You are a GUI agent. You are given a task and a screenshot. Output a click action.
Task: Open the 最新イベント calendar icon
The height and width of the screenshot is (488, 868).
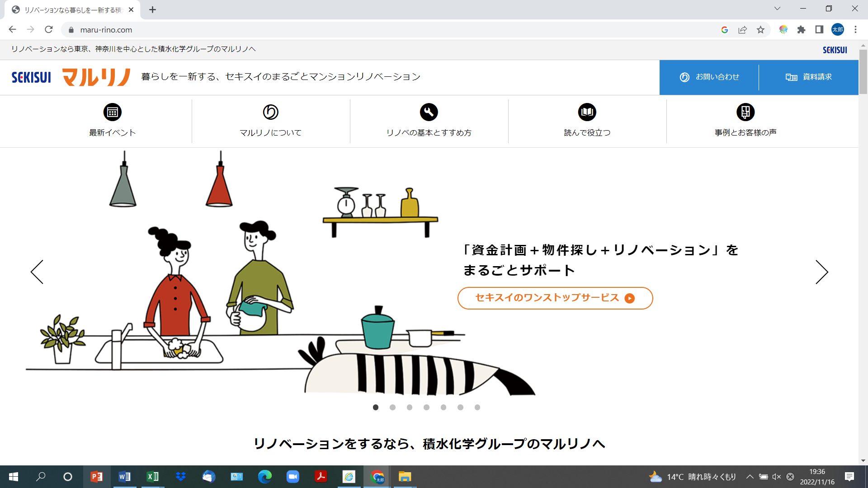click(x=112, y=112)
